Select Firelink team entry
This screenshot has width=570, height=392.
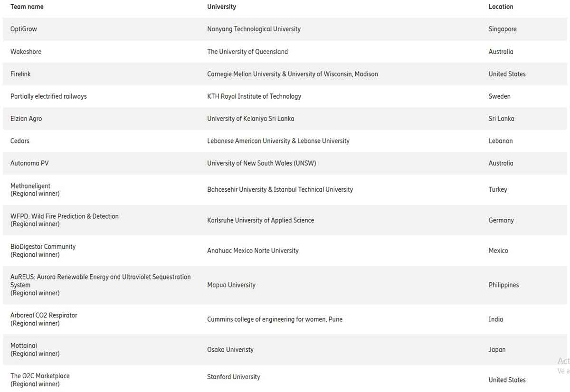[20, 74]
